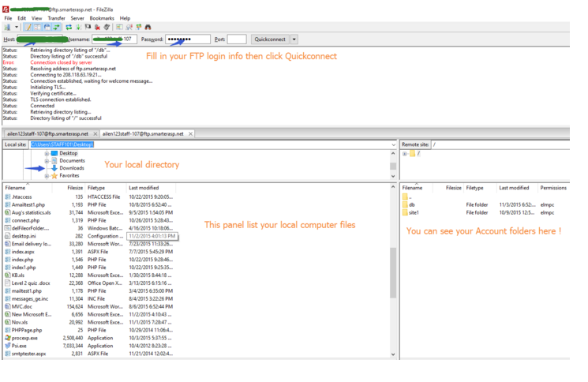This screenshot has width=588, height=382.
Task: Focus the Port input field
Action: point(237,39)
